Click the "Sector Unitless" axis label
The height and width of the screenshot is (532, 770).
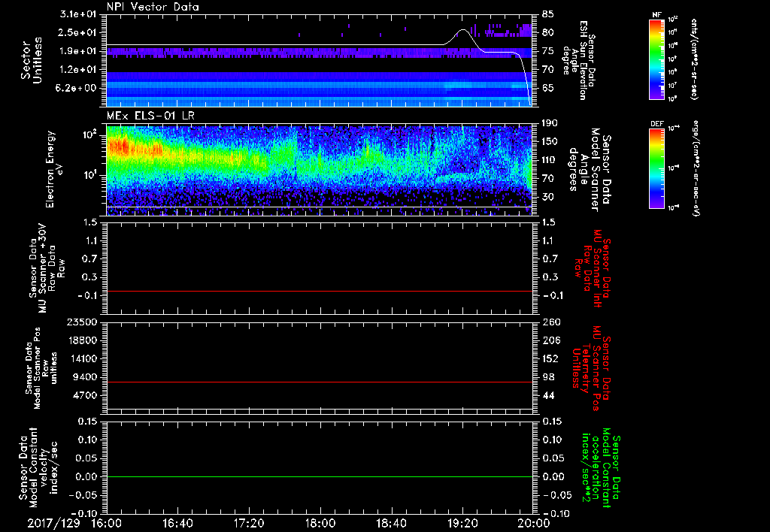pyautogui.click(x=32, y=60)
